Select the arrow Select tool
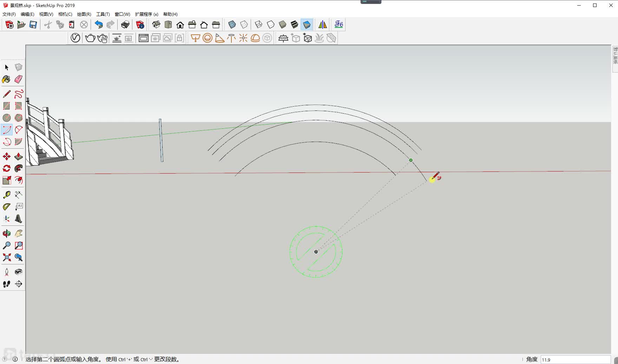This screenshot has width=618, height=364. pyautogui.click(x=7, y=67)
